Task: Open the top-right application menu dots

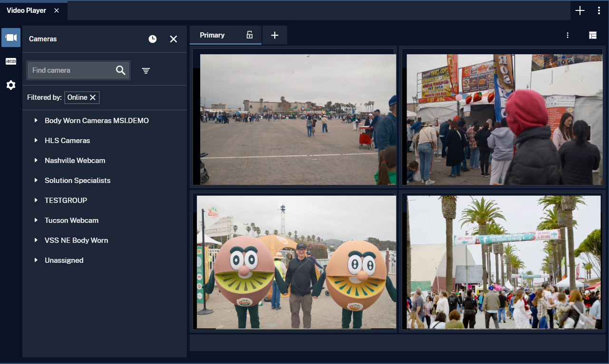Action: [x=599, y=10]
